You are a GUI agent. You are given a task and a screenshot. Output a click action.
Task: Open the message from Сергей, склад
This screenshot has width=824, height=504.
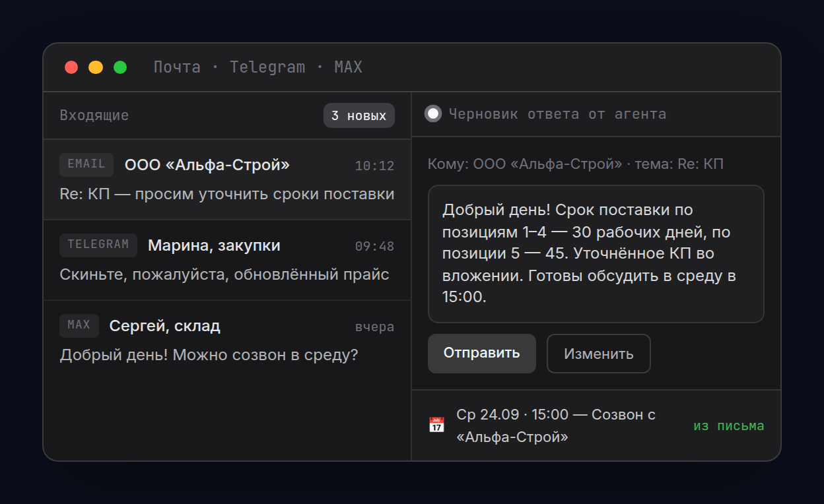tap(227, 340)
